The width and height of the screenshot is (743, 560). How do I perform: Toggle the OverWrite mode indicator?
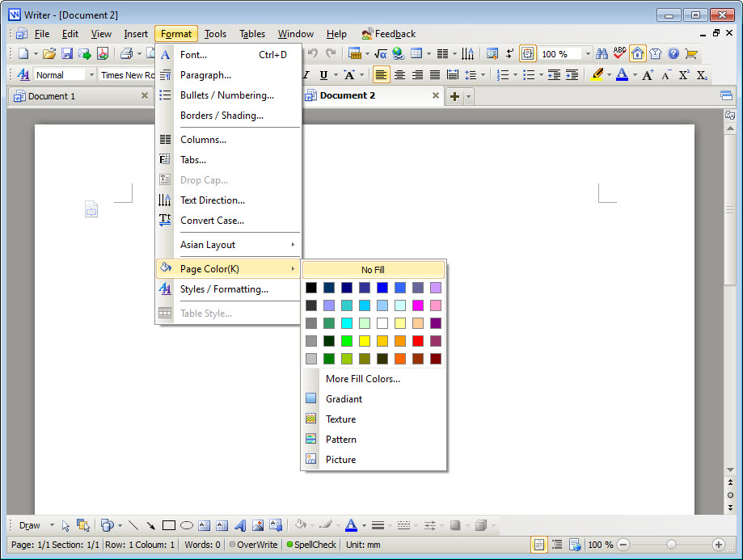tap(253, 545)
